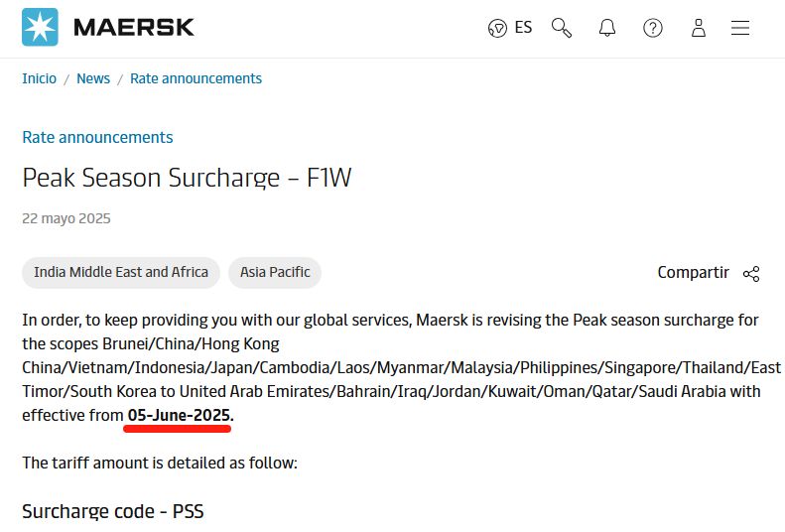785x532 pixels.
Task: Click the Peak Season Surcharge – F1W title
Action: click(187, 178)
